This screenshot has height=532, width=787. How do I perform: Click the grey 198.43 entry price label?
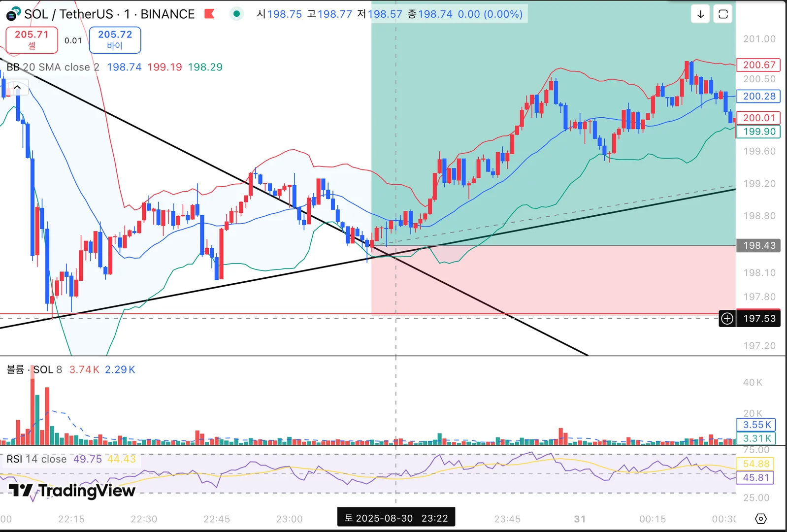(758, 245)
